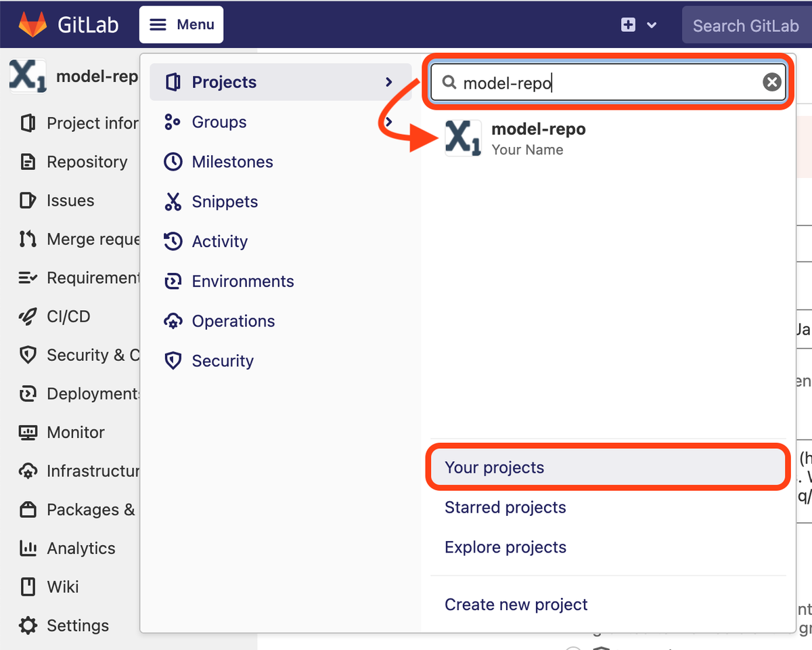Screen dimensions: 812x650
Task: Clear the model-repo search text
Action: [771, 83]
